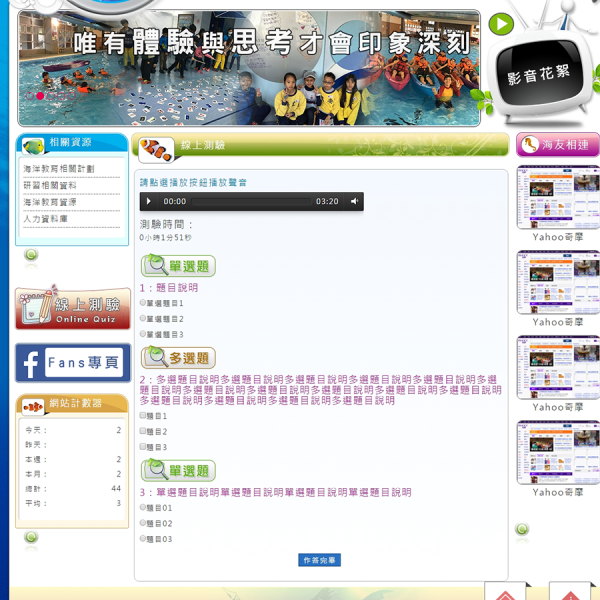The width and height of the screenshot is (600, 600).
Task: Click question text 1：題目說明
Action: point(169,288)
